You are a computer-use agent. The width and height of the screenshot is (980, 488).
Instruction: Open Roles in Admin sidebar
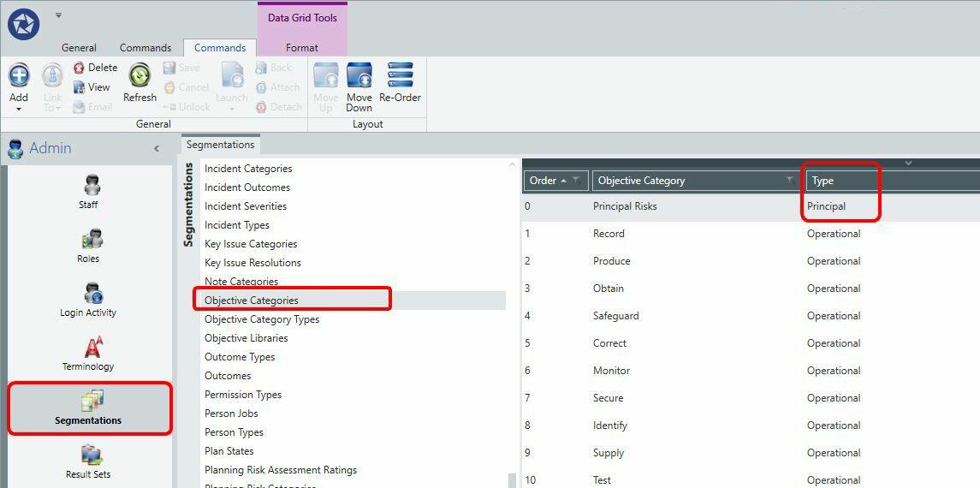(x=88, y=246)
